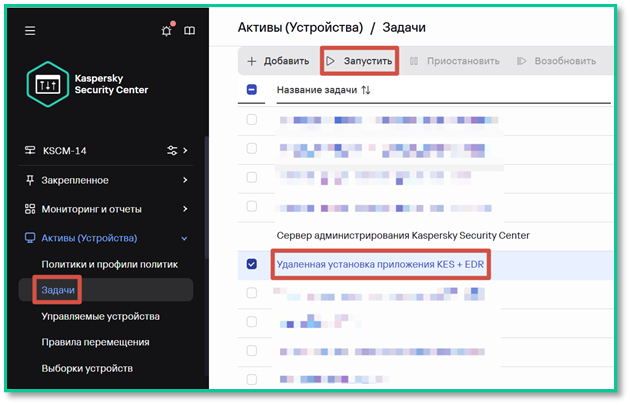This screenshot has height=405, width=630.
Task: Open Выборки устройств
Action: 87,368
